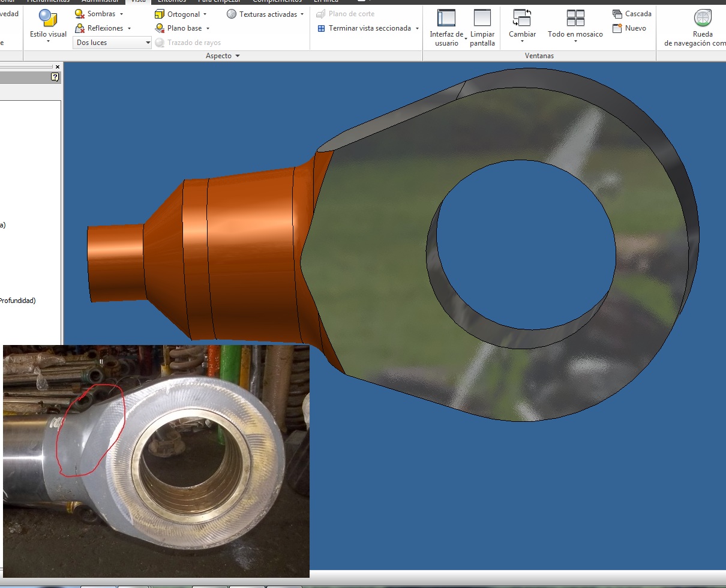Click the Sombras shadows icon
726x588 pixels.
80,14
